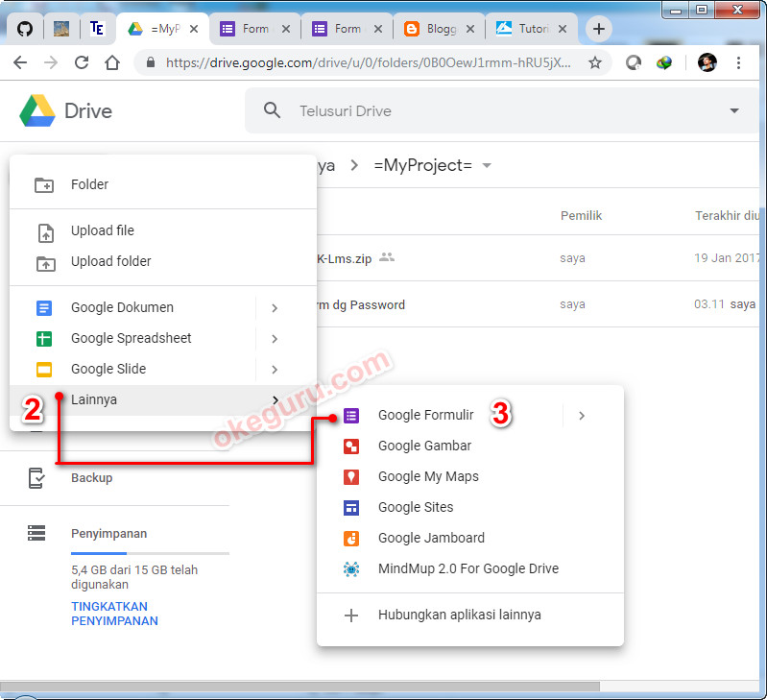Click the upload file icon
This screenshot has height=700, width=767.
[x=45, y=232]
